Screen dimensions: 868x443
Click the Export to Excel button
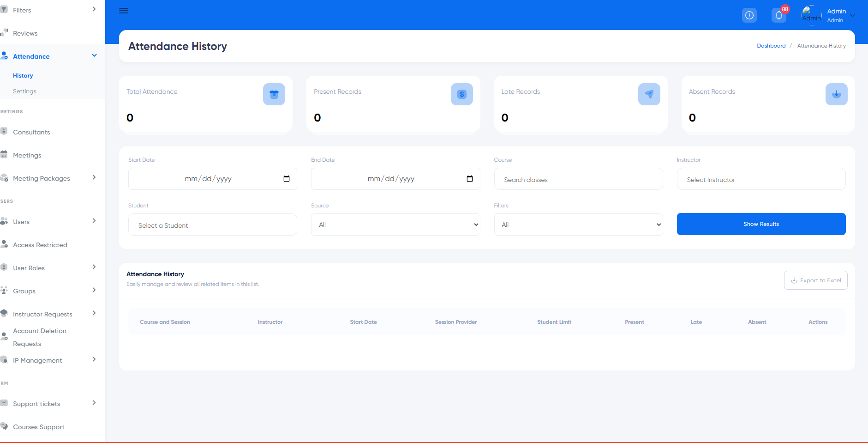[x=815, y=280]
